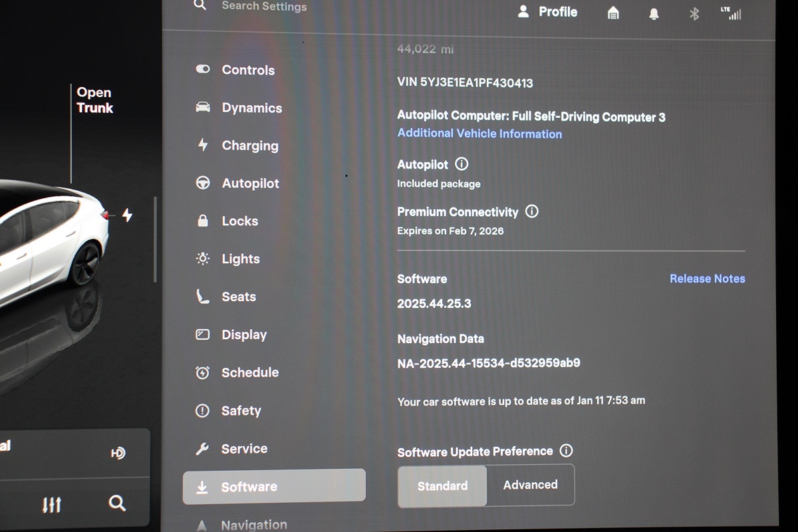Viewport: 798px width, 532px height.
Task: Show Premium Connectivity info icon
Action: point(532,211)
